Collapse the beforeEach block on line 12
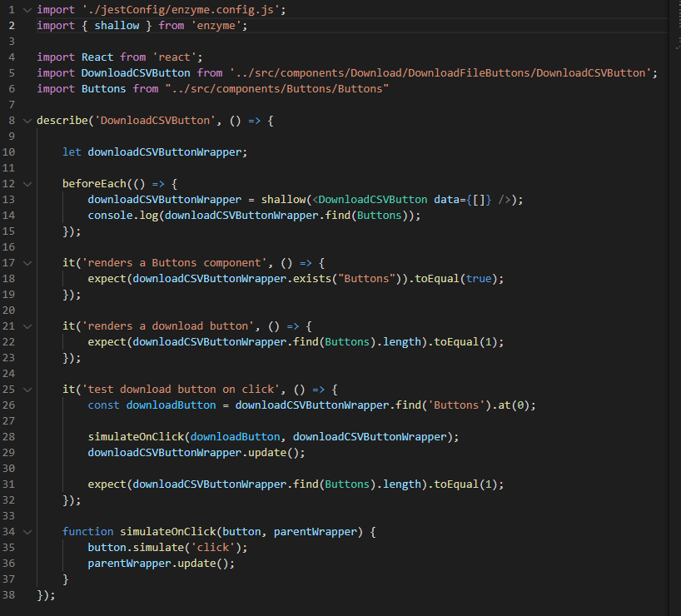Viewport: 681px width, 616px height. click(27, 183)
